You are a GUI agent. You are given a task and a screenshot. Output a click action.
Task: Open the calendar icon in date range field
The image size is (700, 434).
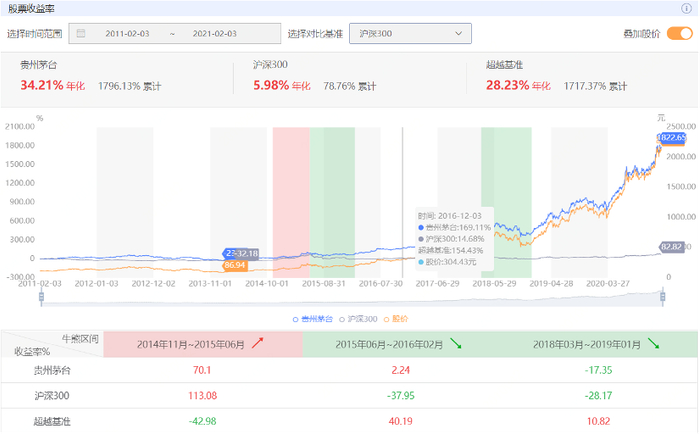[x=81, y=33]
